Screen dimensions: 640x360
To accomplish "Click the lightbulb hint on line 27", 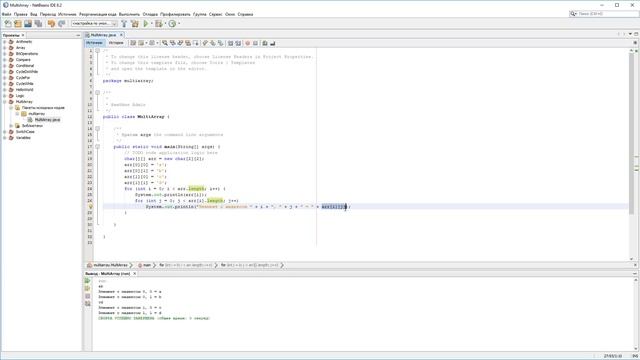I will [x=91, y=207].
